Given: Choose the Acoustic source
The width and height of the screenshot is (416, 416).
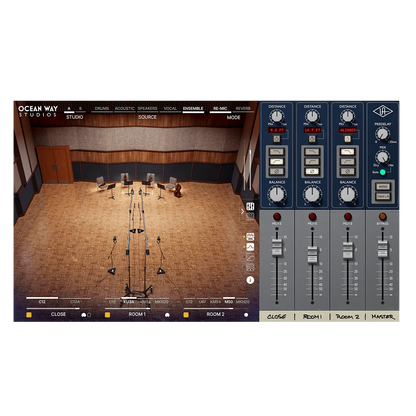Looking at the screenshot, I should coord(125,109).
